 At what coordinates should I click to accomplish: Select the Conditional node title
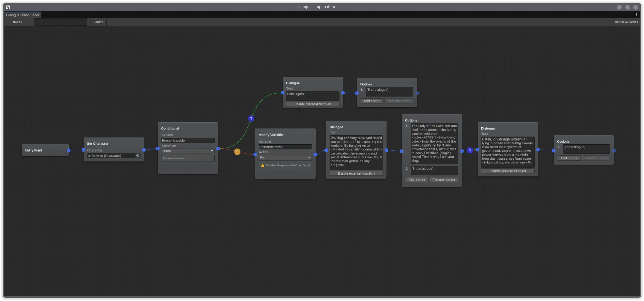click(170, 128)
